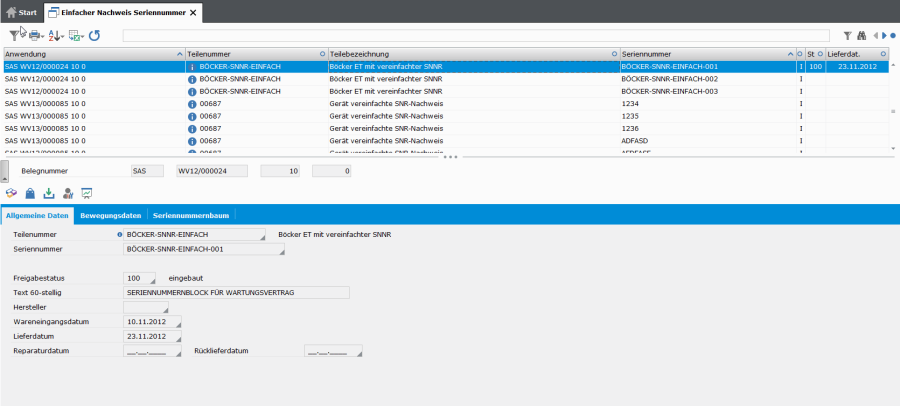Click the binoculars search icon
The width and height of the screenshot is (900, 406).
coord(861,35)
